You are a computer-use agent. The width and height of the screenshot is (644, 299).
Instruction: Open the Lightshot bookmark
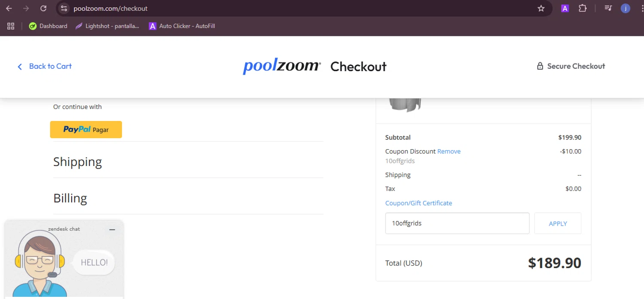point(107,26)
